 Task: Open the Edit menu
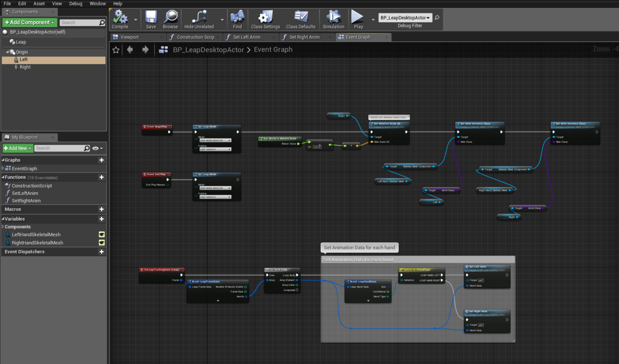pyautogui.click(x=22, y=4)
